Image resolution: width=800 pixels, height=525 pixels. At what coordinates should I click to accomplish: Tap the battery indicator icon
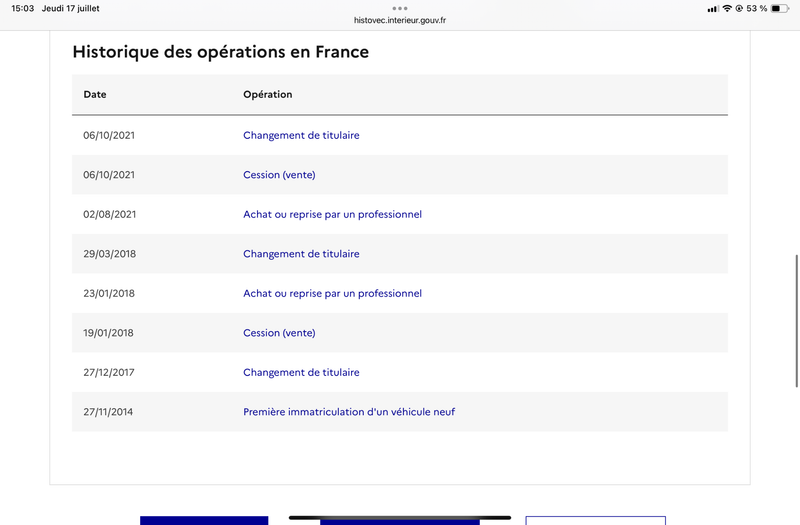point(780,8)
